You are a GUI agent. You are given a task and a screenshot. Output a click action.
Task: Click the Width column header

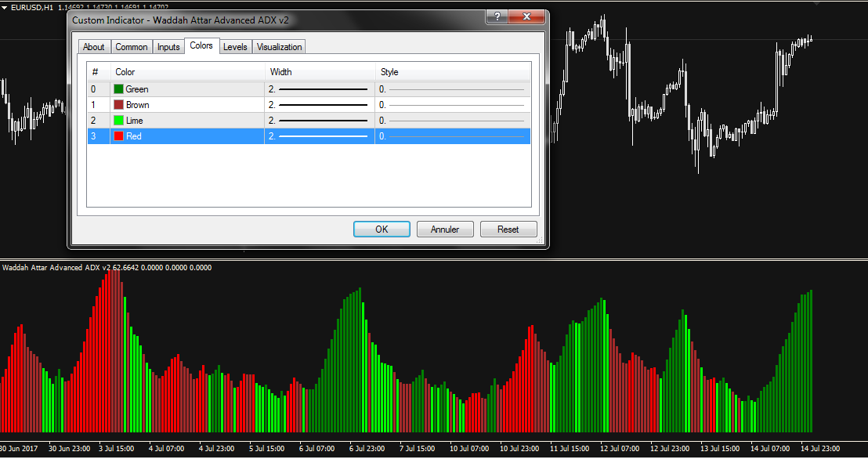point(320,72)
